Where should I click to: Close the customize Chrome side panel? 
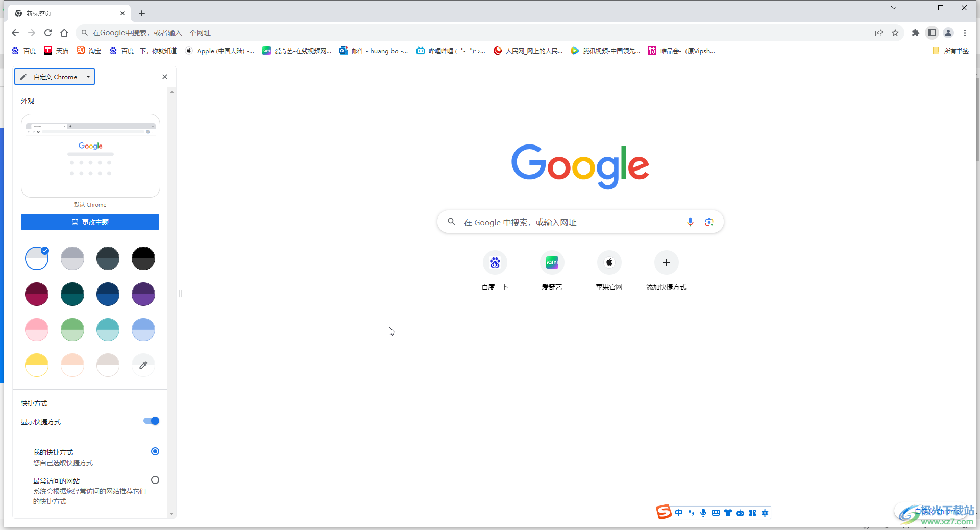(x=165, y=77)
